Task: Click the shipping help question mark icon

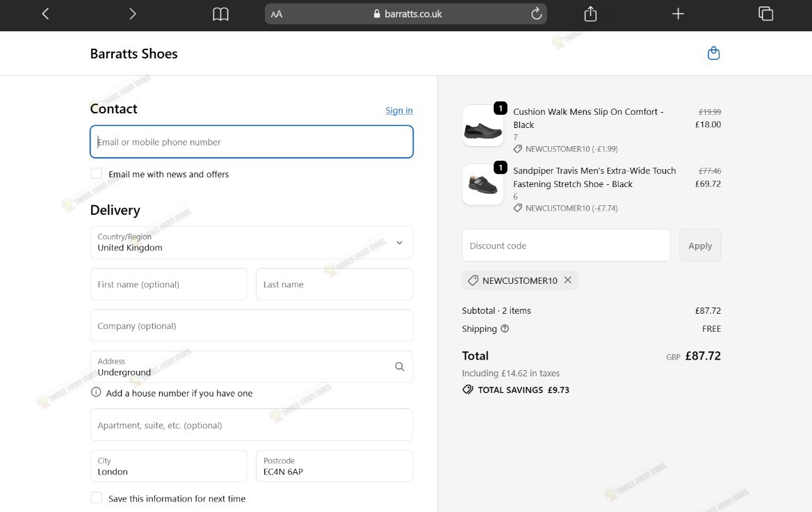Action: click(x=505, y=328)
